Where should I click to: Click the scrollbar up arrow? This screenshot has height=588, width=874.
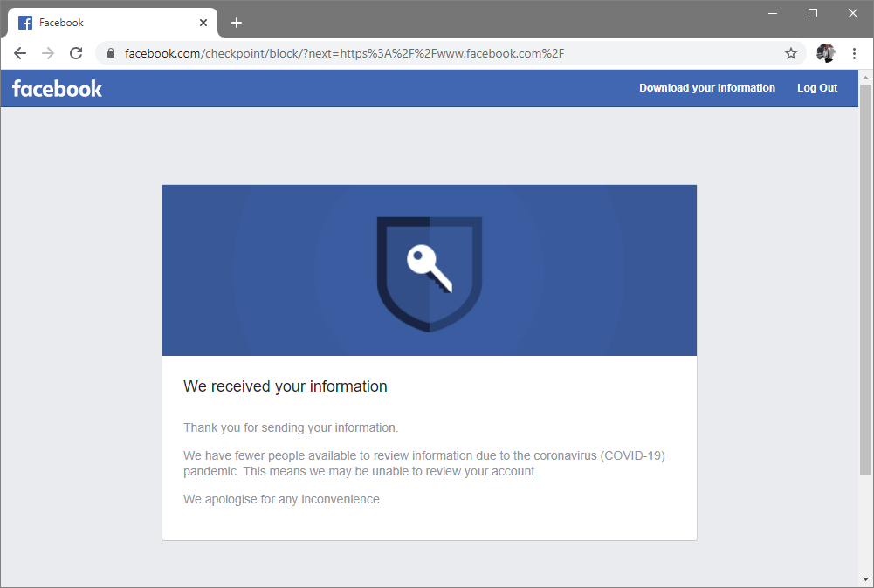tap(865, 77)
